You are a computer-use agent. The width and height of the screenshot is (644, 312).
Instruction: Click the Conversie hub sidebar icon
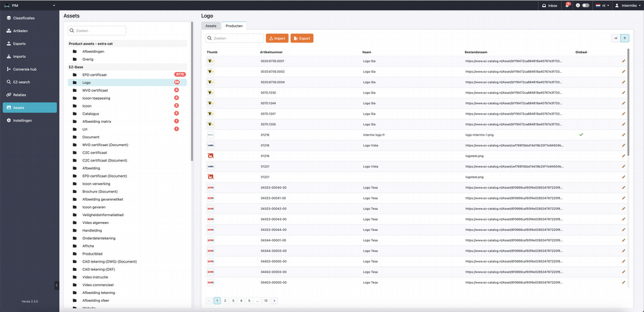8,69
